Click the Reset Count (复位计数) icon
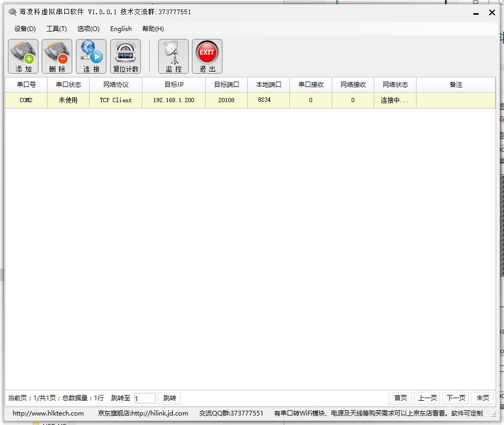 (125, 56)
